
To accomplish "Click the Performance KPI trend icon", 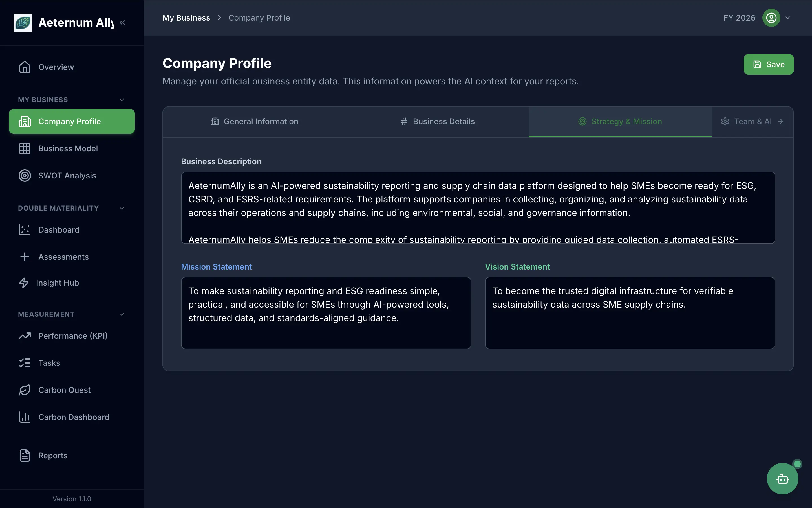I will [25, 336].
